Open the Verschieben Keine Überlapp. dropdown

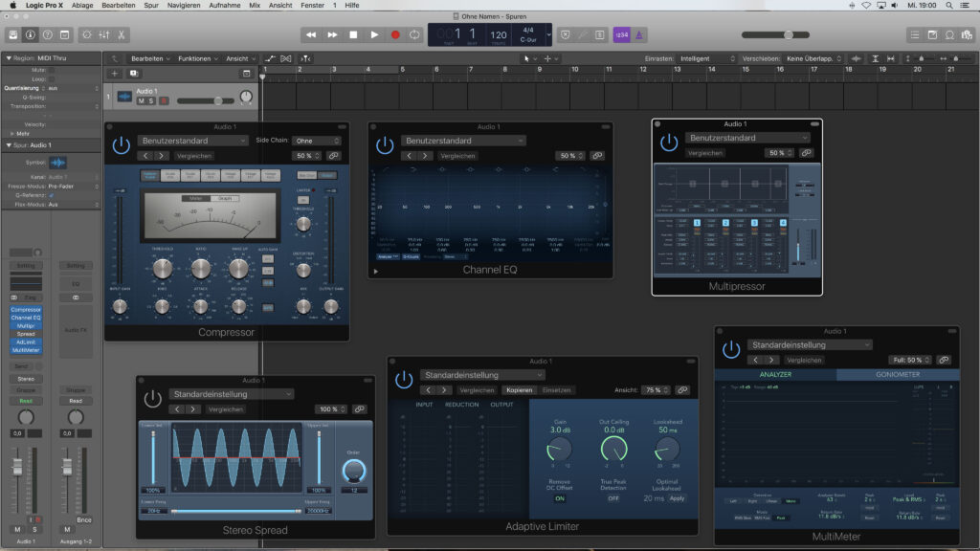tap(813, 58)
